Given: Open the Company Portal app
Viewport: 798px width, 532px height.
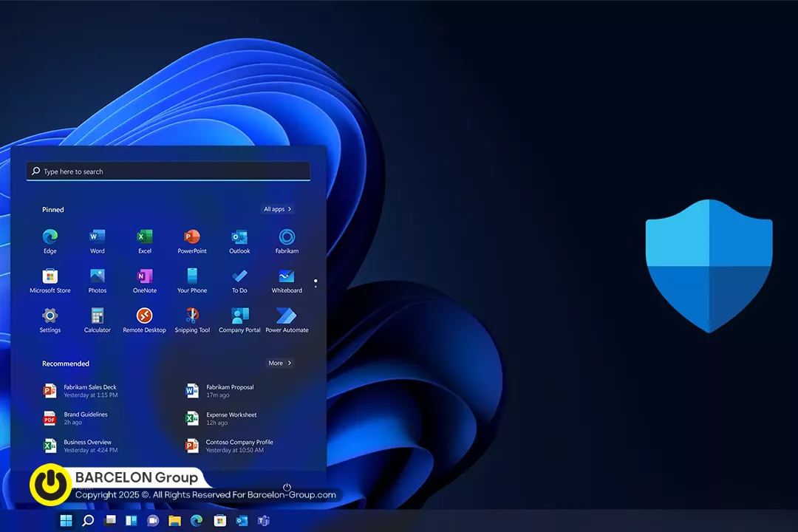Looking at the screenshot, I should (239, 320).
